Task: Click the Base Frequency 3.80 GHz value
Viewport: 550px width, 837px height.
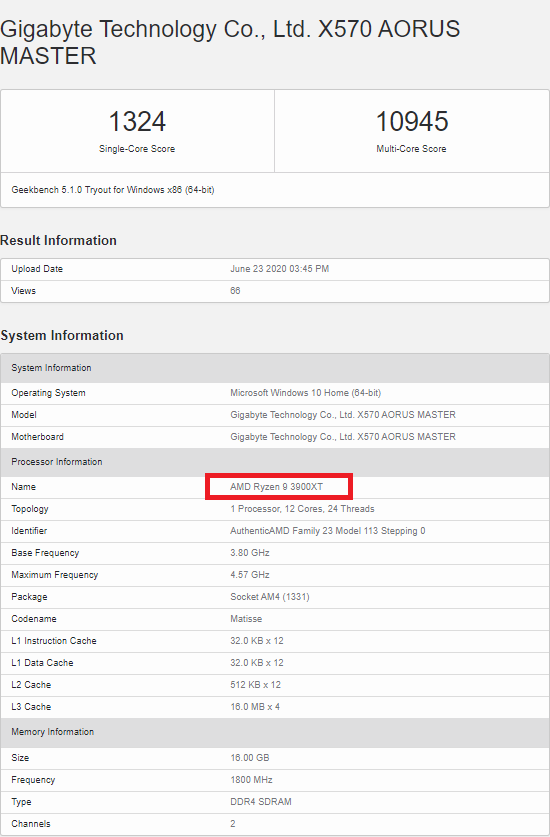Action: [x=250, y=552]
